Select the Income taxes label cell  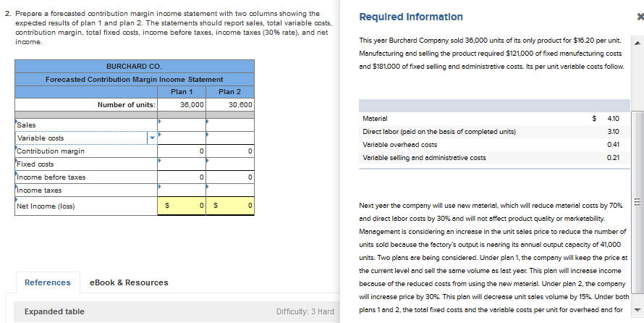[x=86, y=190]
